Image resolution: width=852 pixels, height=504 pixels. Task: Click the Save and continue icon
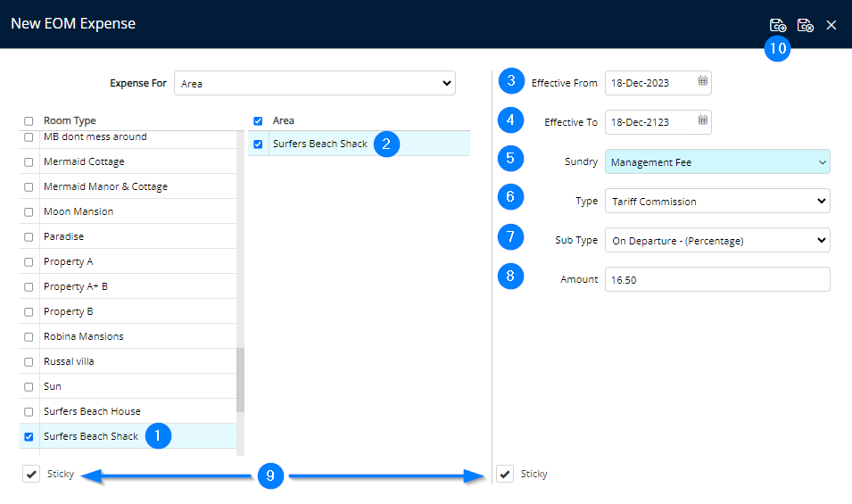[x=778, y=25]
